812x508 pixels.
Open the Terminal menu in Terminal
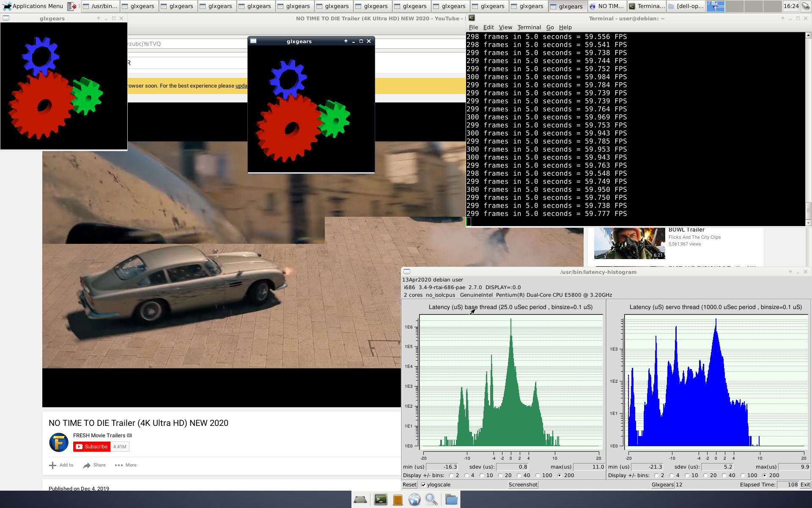[x=529, y=27]
